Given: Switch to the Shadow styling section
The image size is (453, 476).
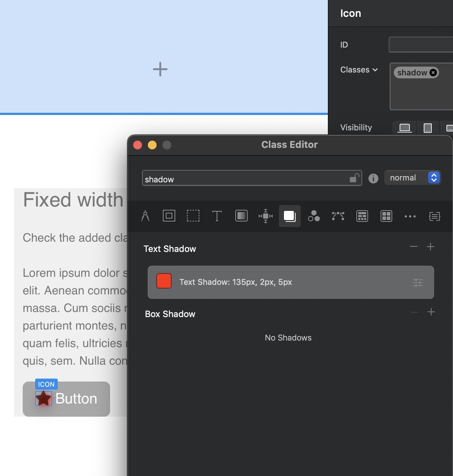Looking at the screenshot, I should click(289, 216).
